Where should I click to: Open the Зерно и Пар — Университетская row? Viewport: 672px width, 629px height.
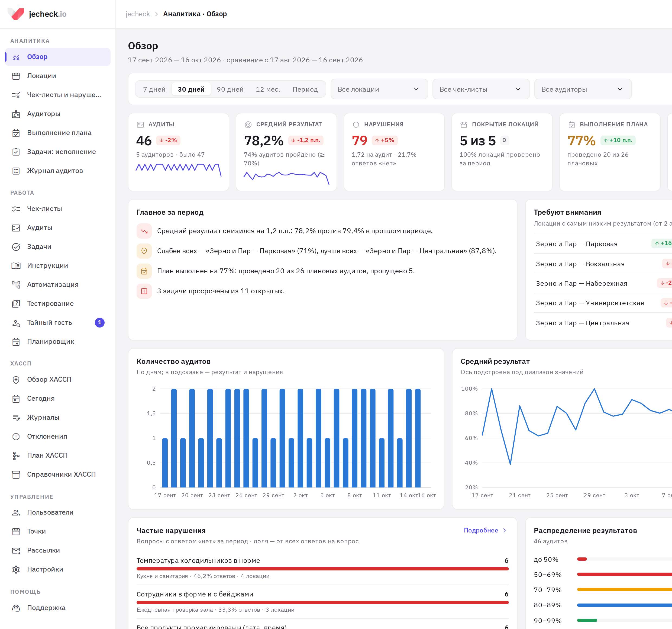603,303
